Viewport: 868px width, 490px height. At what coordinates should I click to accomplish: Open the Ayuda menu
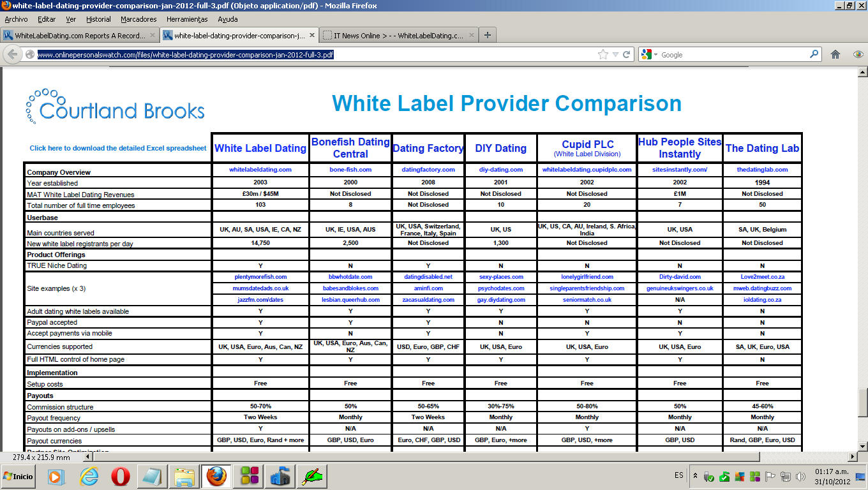click(x=228, y=19)
